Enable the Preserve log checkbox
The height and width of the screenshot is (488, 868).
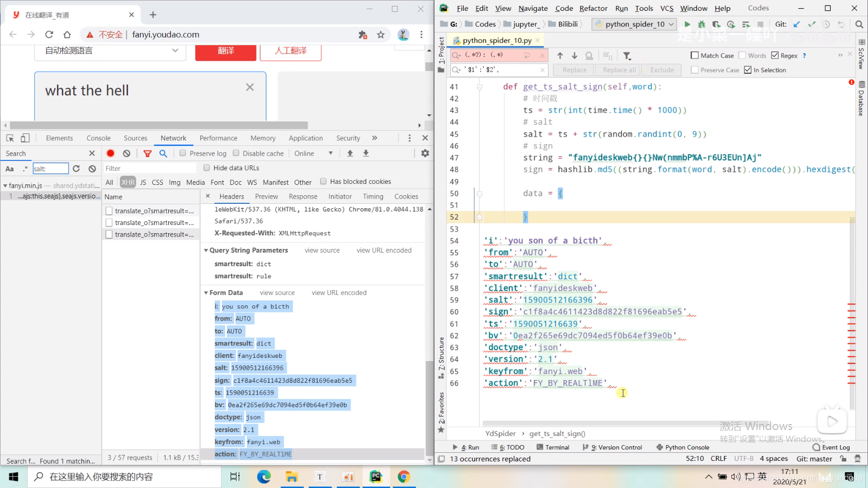point(183,153)
